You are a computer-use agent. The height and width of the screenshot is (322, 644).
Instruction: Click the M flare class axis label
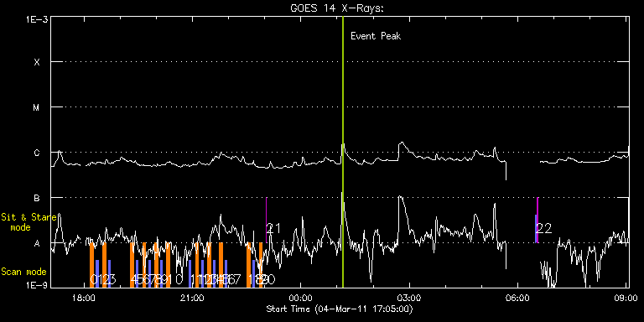(37, 107)
